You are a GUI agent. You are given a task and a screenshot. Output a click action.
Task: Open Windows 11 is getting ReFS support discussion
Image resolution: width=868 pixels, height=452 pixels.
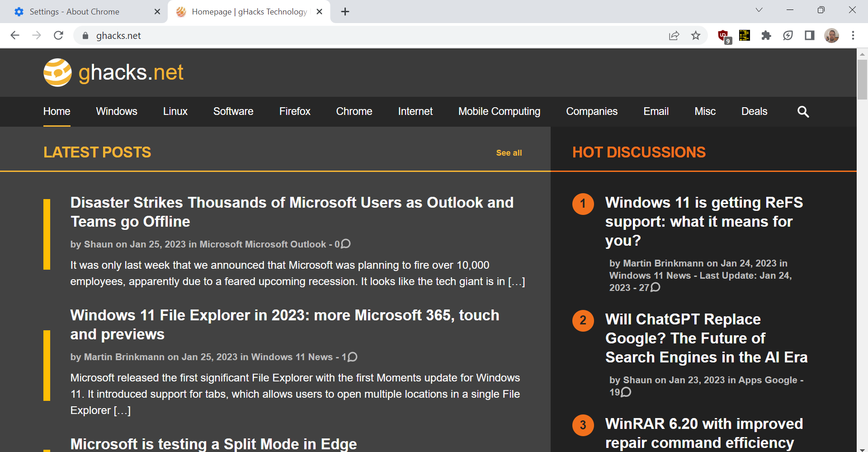coord(704,222)
